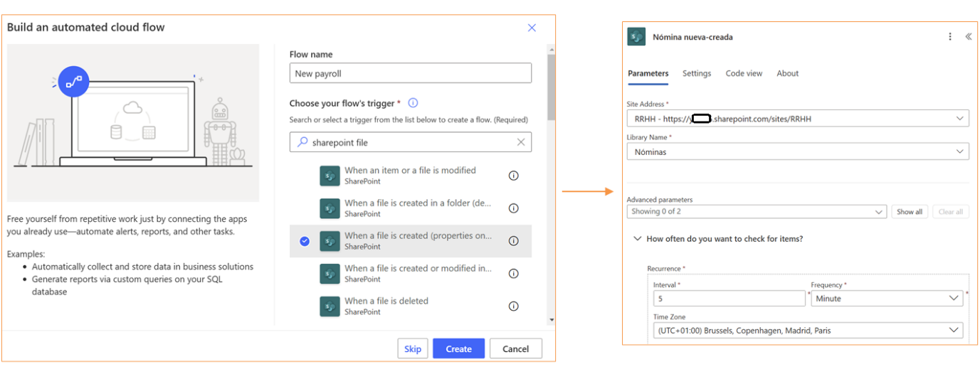980x374 pixels.
Task: Click the Create button
Action: [x=458, y=348]
